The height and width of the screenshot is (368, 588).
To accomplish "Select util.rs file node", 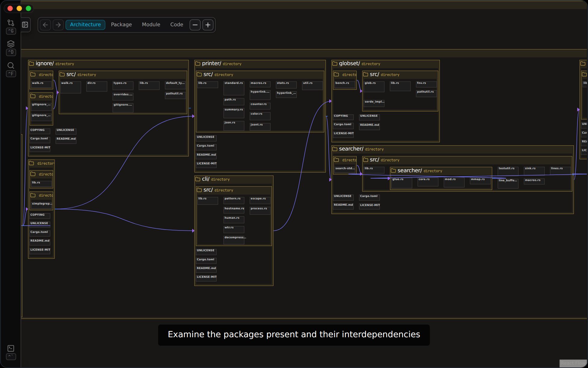I will pyautogui.click(x=312, y=85).
